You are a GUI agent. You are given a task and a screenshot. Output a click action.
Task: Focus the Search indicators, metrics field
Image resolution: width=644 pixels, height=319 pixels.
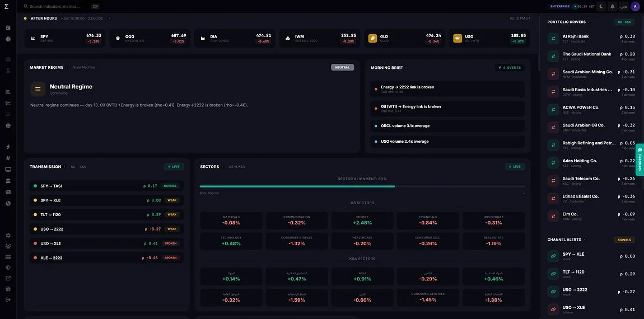62,7
